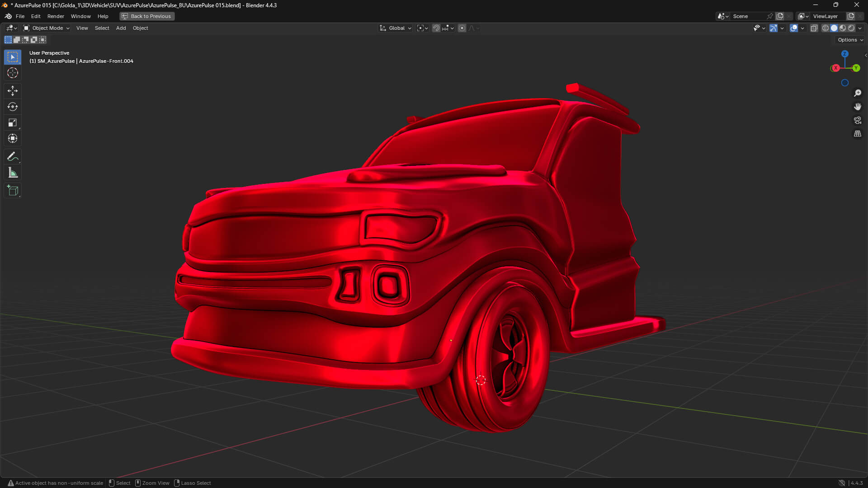Select the Scale tool
The image size is (868, 488).
pyautogui.click(x=12, y=122)
